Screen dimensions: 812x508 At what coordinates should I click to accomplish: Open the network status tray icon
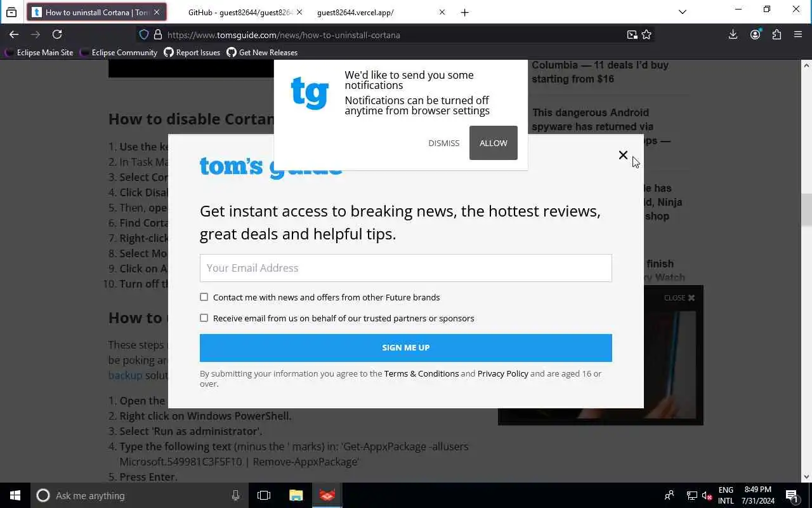(x=692, y=495)
